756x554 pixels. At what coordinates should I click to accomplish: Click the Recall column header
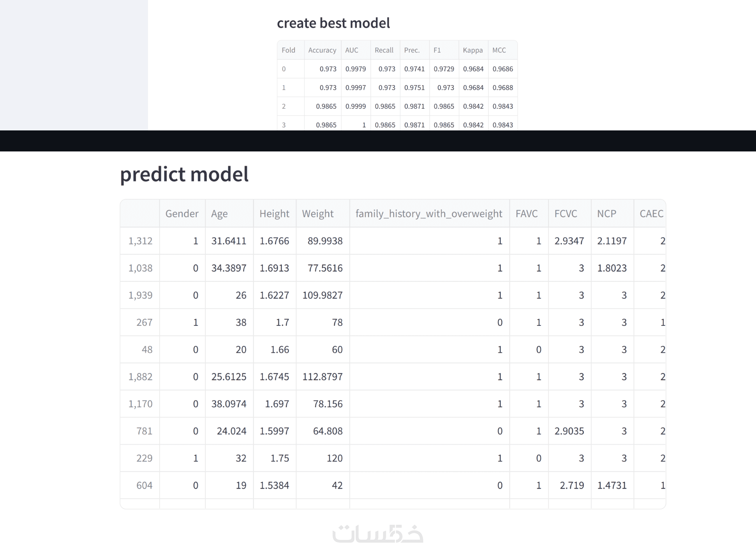coord(384,50)
